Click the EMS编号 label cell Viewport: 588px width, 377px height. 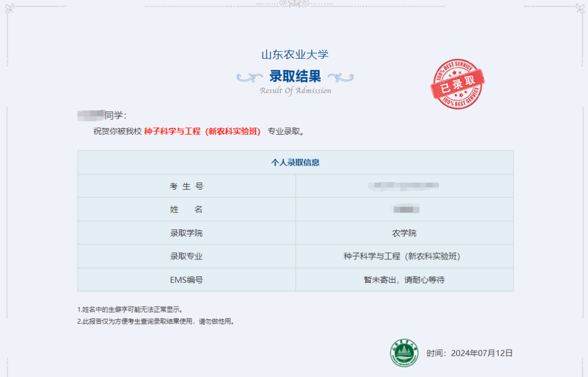tap(186, 280)
